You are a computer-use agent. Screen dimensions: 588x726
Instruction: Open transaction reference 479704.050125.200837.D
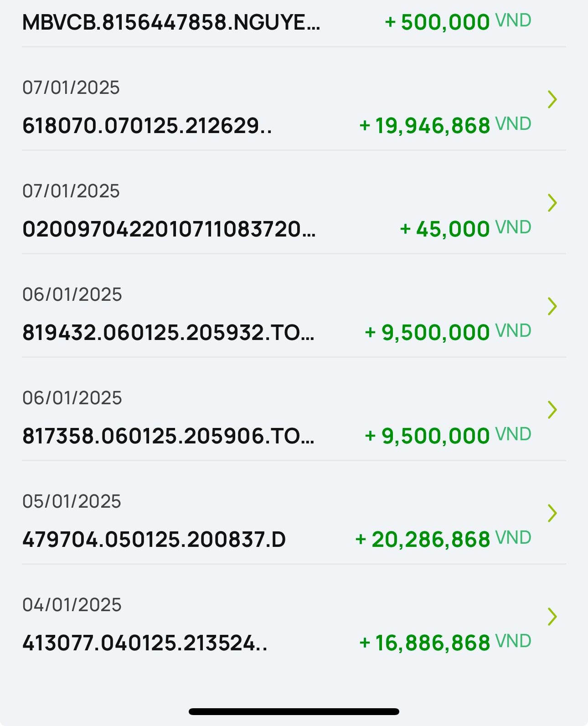[x=154, y=540]
